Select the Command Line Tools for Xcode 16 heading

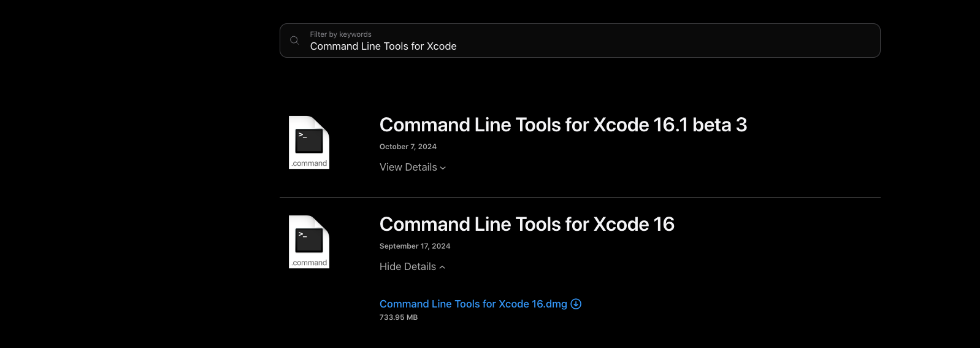(527, 225)
